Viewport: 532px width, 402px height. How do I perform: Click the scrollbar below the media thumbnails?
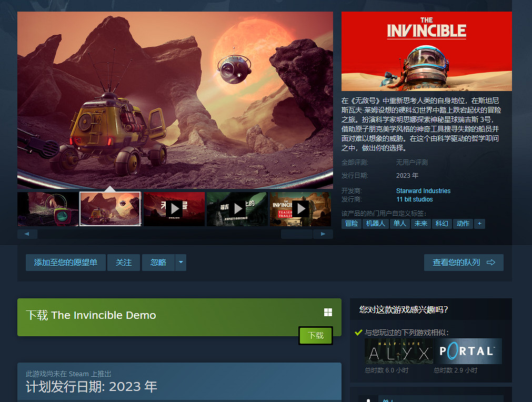(x=296, y=233)
